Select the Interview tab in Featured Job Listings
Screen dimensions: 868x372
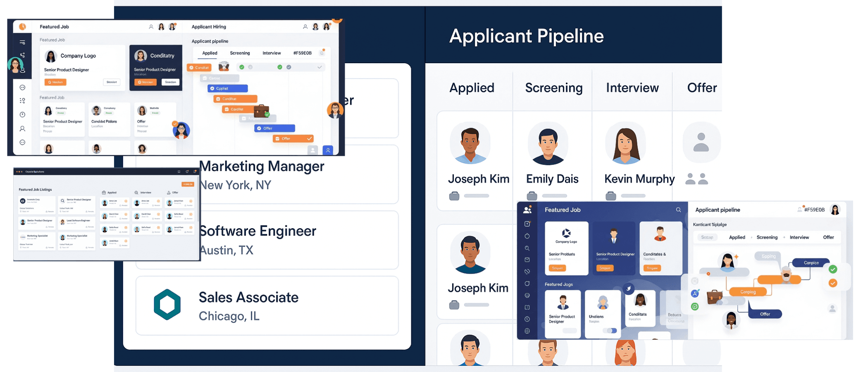pos(146,193)
